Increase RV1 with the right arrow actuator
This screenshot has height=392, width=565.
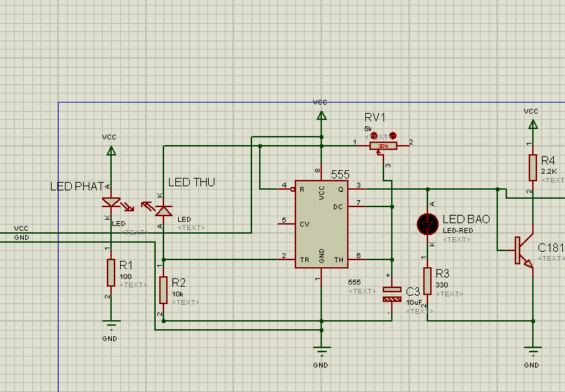coord(392,136)
